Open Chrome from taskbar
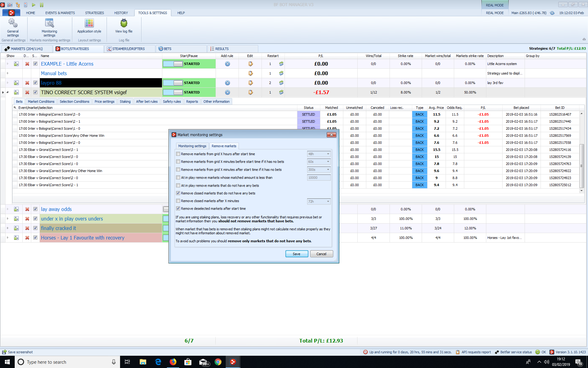 click(218, 362)
